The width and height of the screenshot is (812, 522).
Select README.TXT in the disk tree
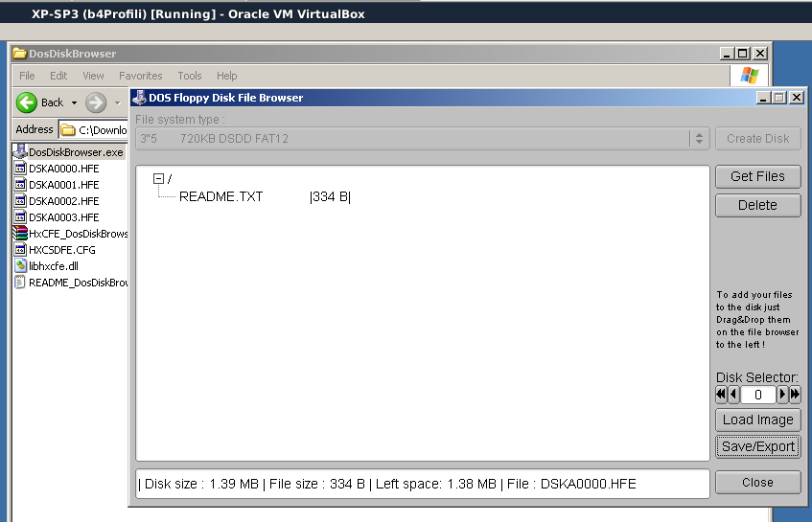(x=221, y=196)
